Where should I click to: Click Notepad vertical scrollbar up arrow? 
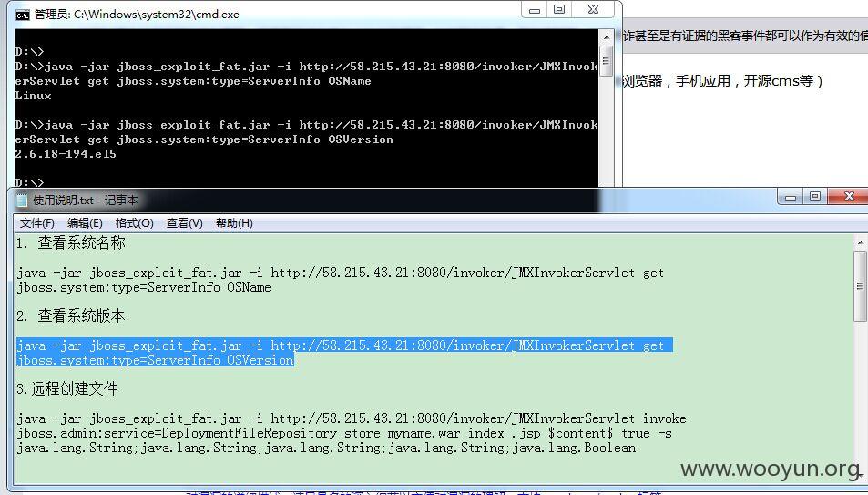860,242
